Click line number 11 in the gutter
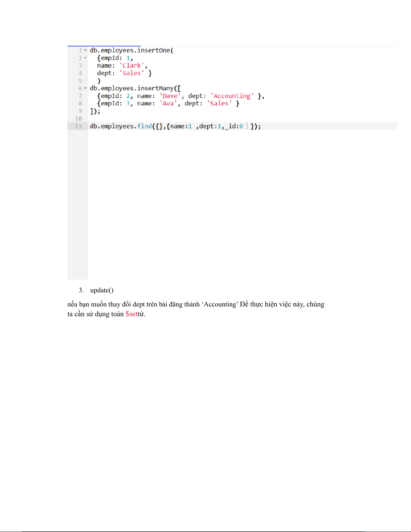 pos(79,126)
